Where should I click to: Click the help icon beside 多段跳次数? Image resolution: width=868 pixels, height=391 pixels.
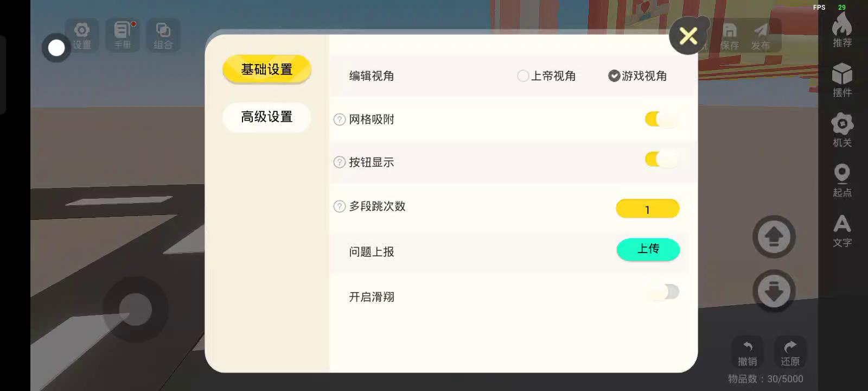(340, 206)
